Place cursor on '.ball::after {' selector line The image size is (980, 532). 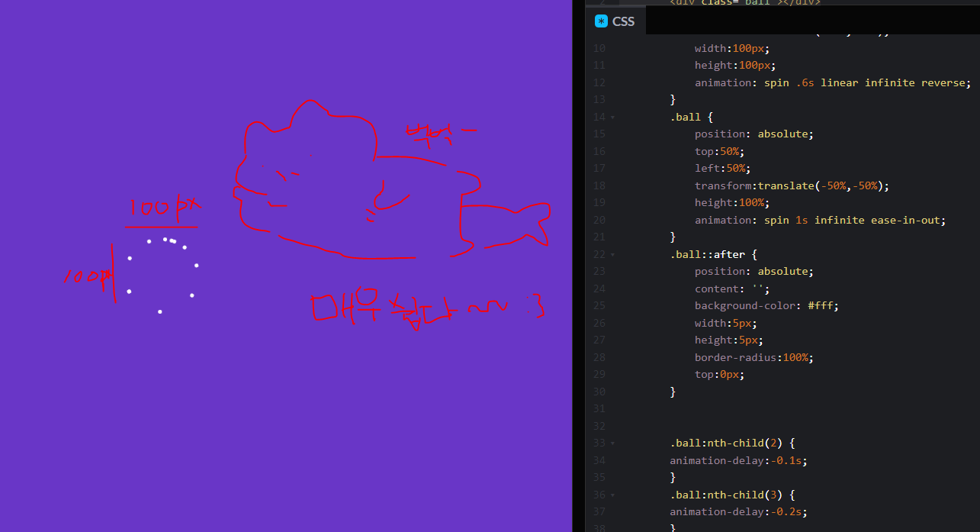point(713,254)
